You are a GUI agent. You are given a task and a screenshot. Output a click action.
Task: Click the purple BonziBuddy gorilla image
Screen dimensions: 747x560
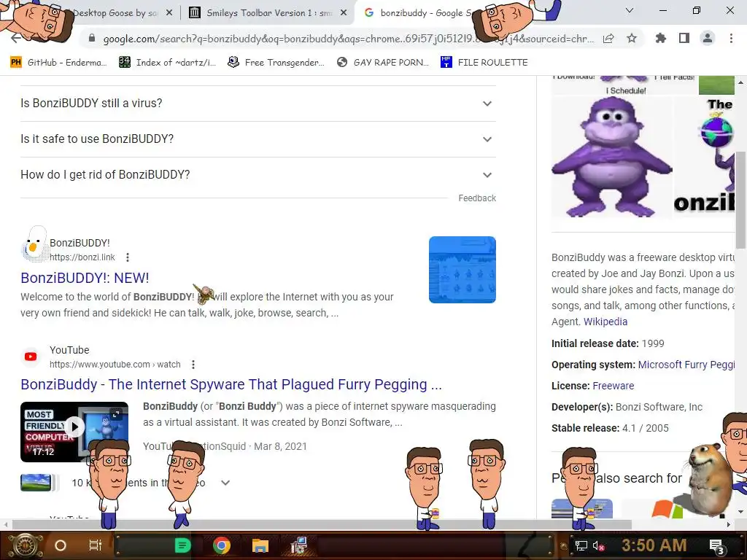pos(612,157)
